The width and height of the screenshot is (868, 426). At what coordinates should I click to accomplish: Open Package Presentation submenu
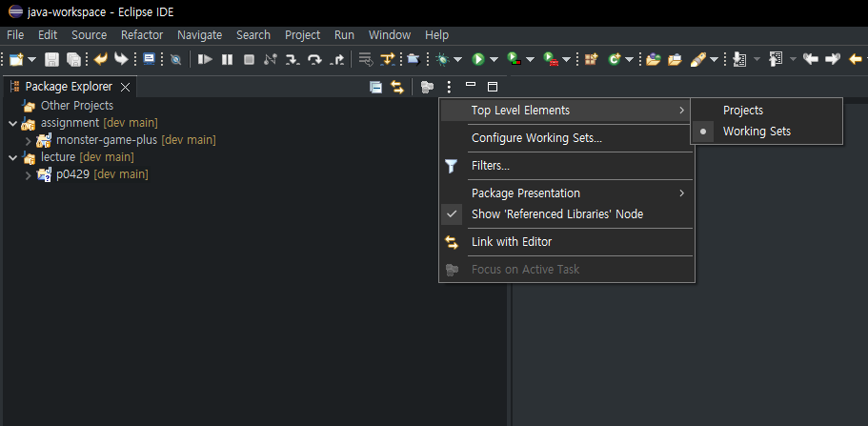(x=566, y=193)
